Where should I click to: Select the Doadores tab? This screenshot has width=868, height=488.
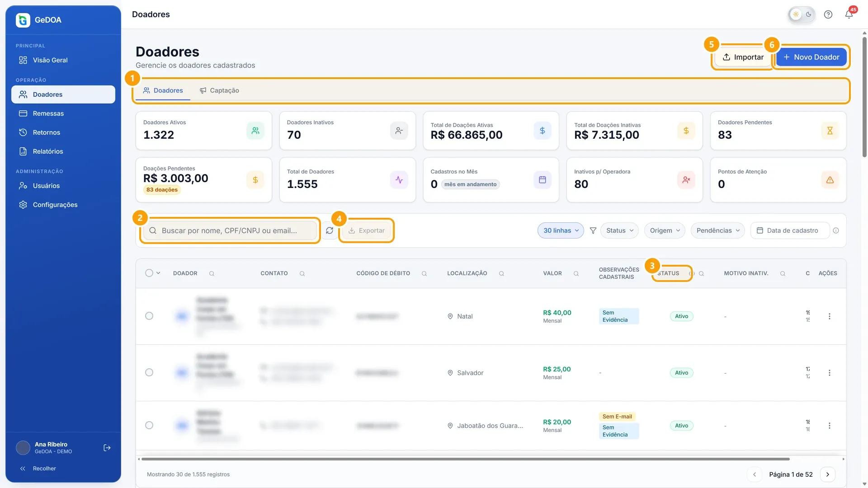(163, 90)
